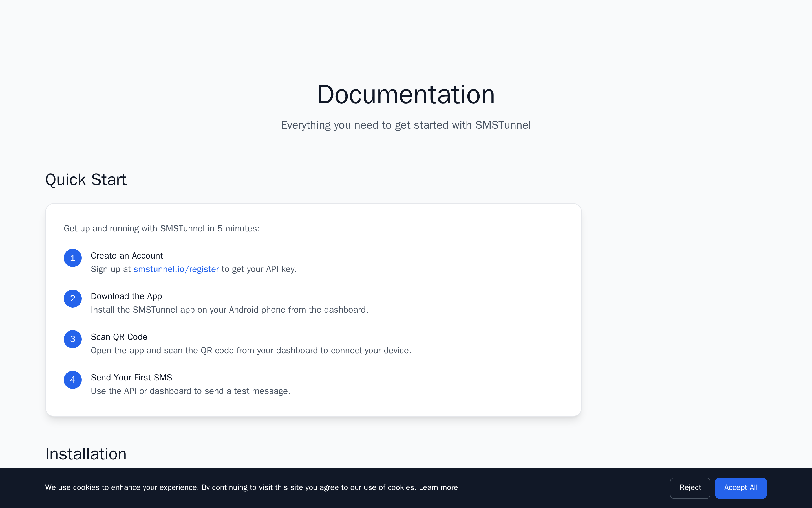Select the Scan QR Code step title

click(119, 337)
